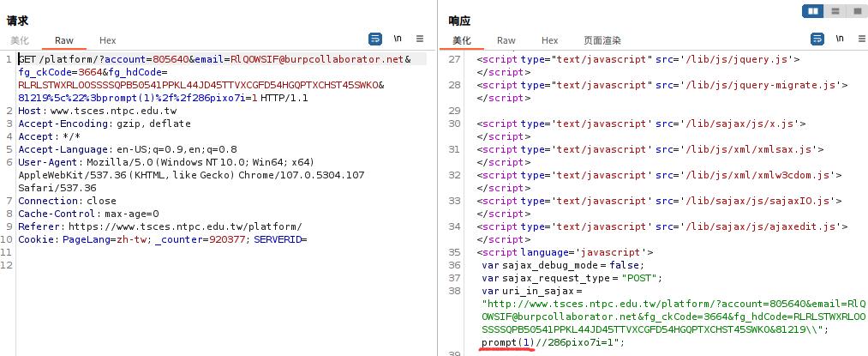Select top-bottom split layout icon
This screenshot has width=868, height=356.
(x=835, y=11)
